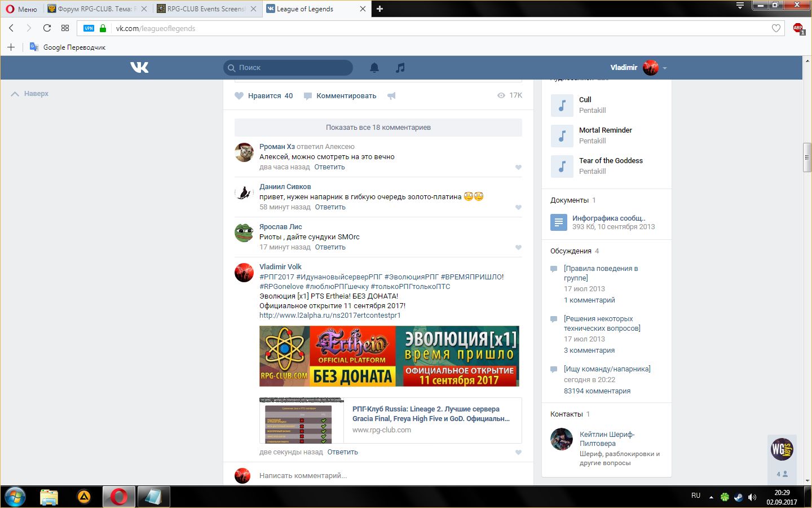Open the orange triangle app in taskbar
The image size is (812, 508).
(84, 497)
